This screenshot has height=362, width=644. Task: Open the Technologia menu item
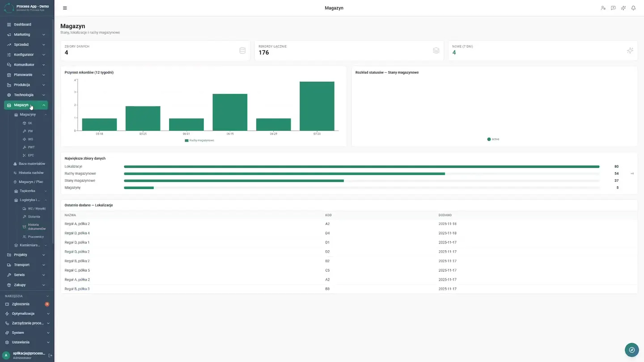pyautogui.click(x=26, y=95)
